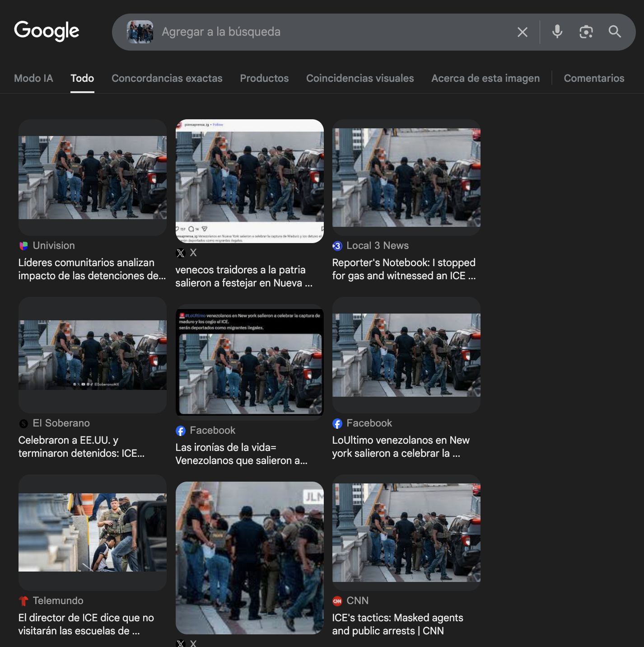Image resolution: width=644 pixels, height=647 pixels.
Task: Open the Concordancias exactas tab
Action: pyautogui.click(x=167, y=78)
